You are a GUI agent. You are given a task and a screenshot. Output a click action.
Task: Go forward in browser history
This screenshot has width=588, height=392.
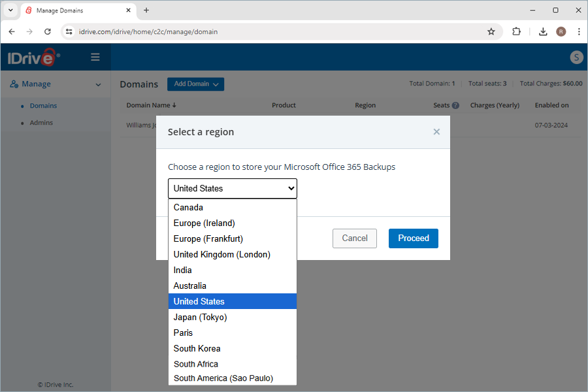pos(29,31)
